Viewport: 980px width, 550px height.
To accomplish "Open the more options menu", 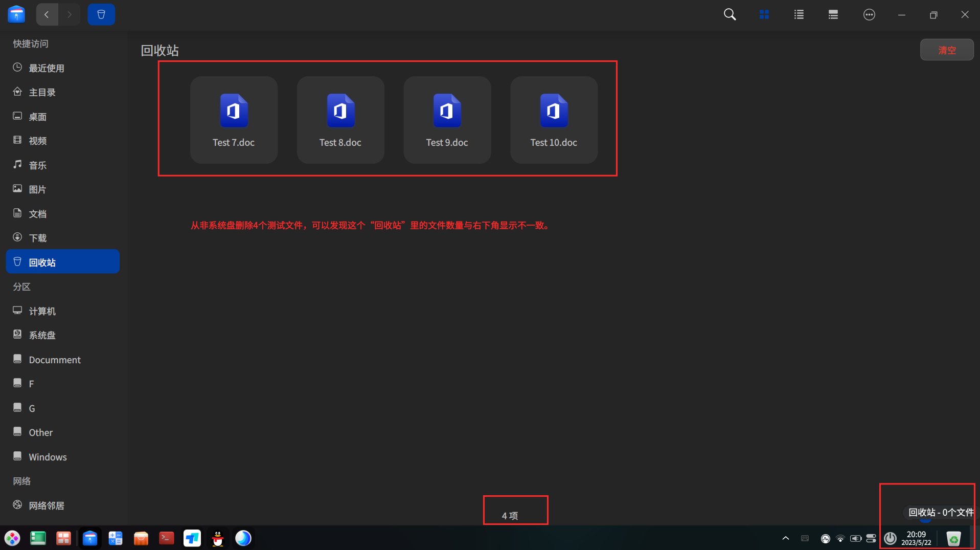I will 869,14.
